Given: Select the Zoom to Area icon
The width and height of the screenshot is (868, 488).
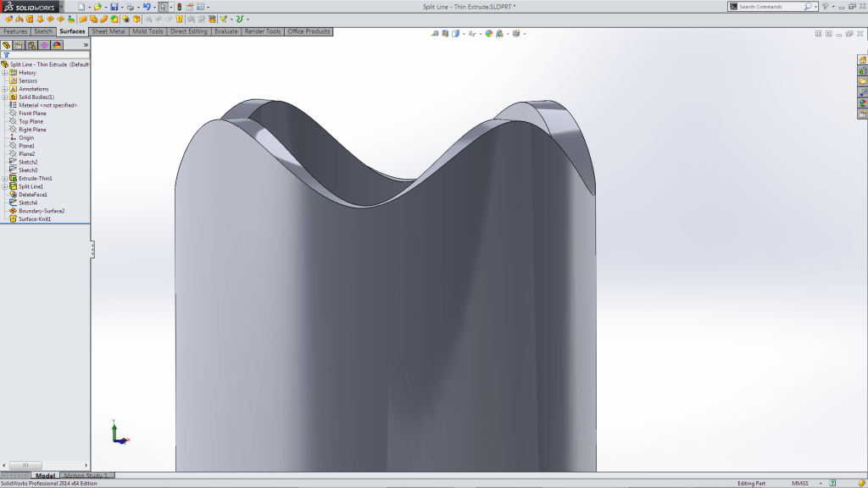Looking at the screenshot, I should click(x=435, y=35).
